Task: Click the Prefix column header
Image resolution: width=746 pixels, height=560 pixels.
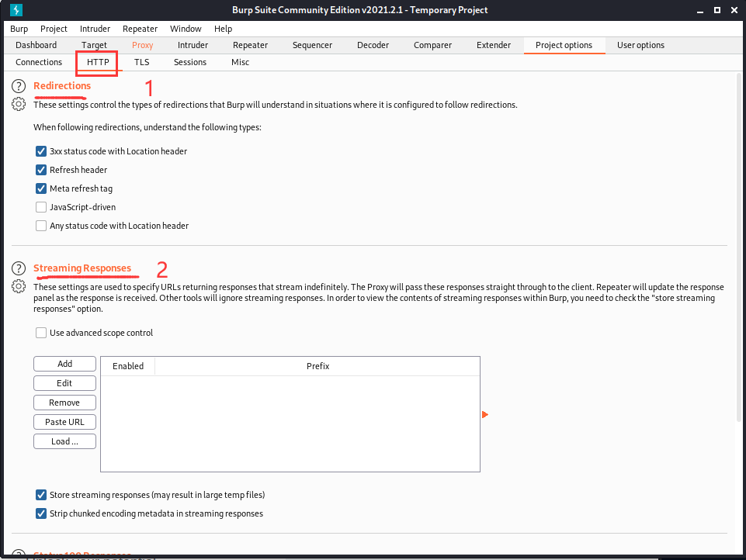Action: coord(317,366)
